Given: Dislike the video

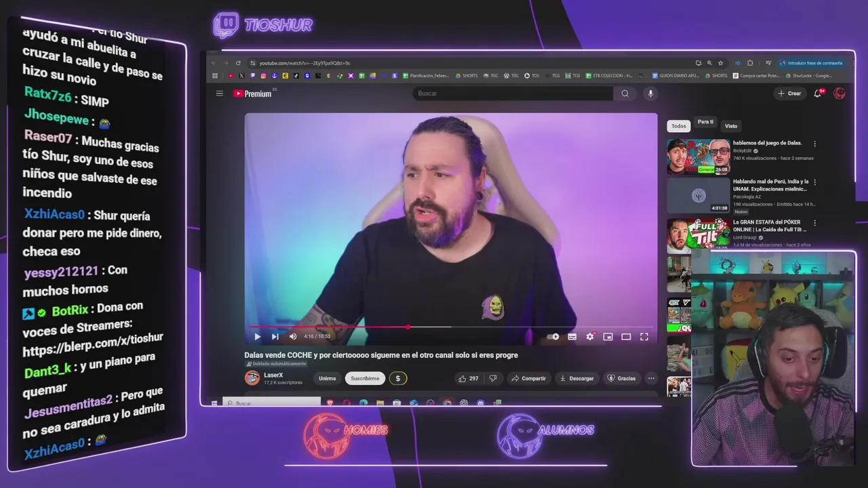Looking at the screenshot, I should (x=493, y=378).
